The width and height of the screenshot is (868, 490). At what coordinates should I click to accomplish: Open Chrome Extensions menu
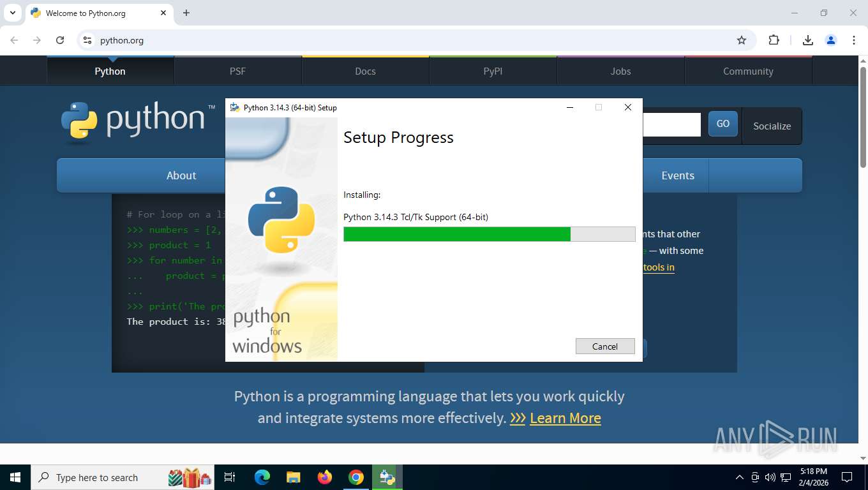point(774,40)
